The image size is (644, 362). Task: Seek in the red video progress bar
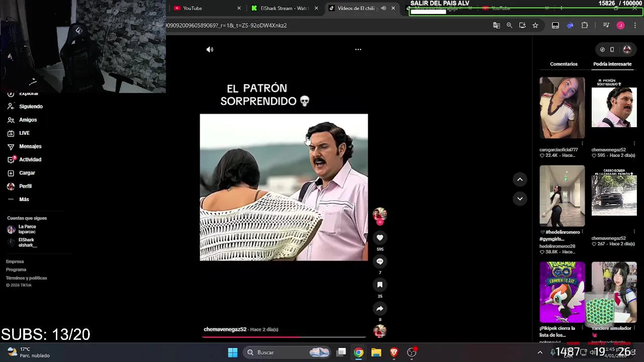pos(284,337)
